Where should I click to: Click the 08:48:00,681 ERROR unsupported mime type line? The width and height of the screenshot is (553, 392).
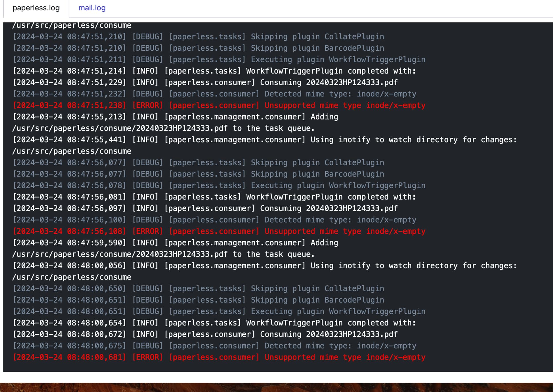click(x=219, y=357)
